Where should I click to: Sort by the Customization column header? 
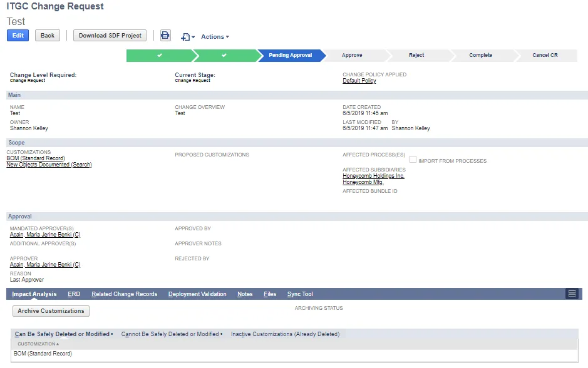[38, 344]
